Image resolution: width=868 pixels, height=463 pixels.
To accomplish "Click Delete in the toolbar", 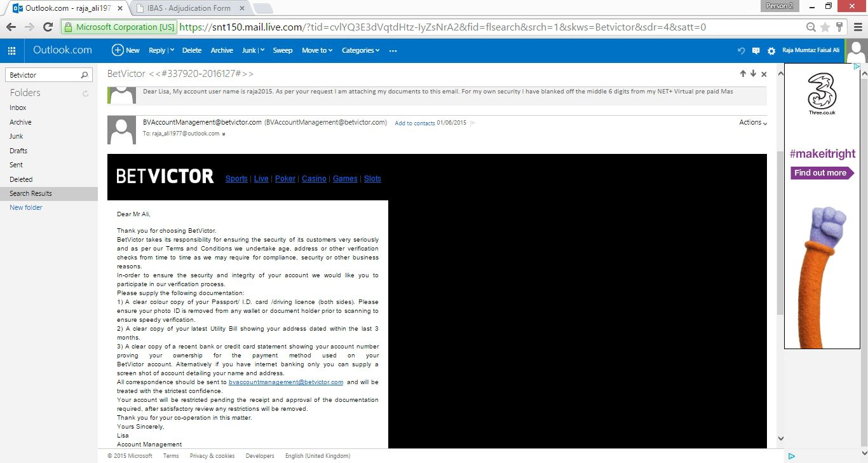I will 192,51.
